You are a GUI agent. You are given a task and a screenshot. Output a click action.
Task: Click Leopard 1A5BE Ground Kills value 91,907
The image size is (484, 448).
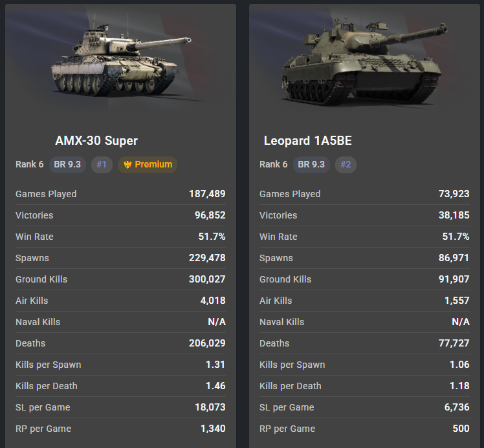coord(454,279)
